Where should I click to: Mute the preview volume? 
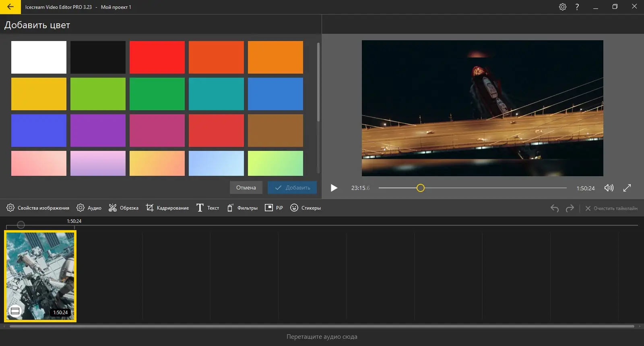(x=609, y=188)
